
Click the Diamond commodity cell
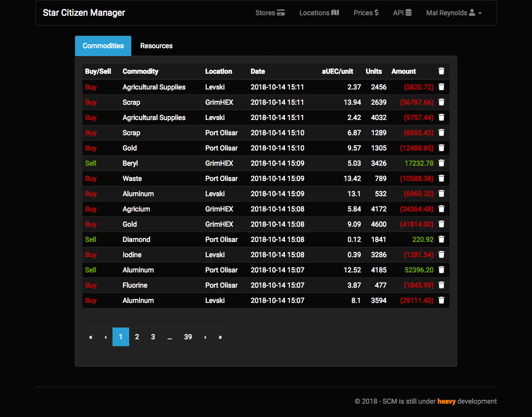coord(137,239)
